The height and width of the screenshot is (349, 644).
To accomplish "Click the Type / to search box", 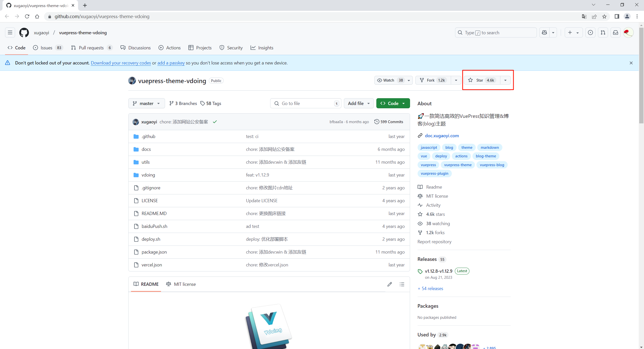I will pos(496,32).
